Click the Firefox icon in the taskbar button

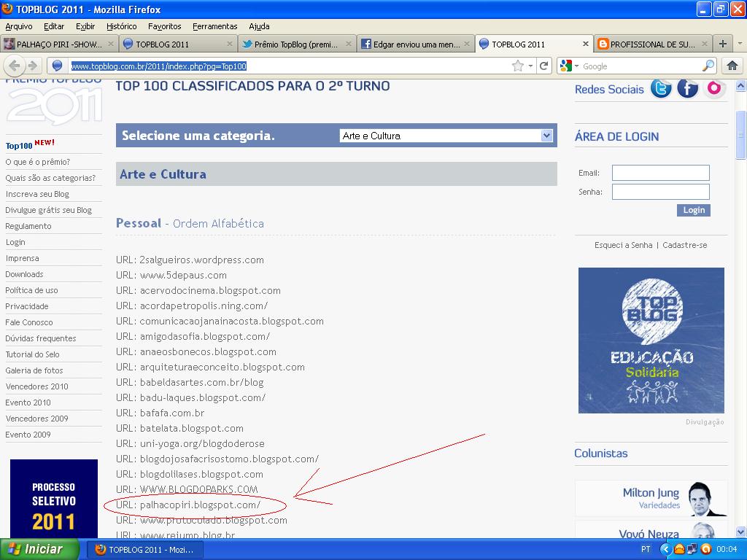[101, 550]
